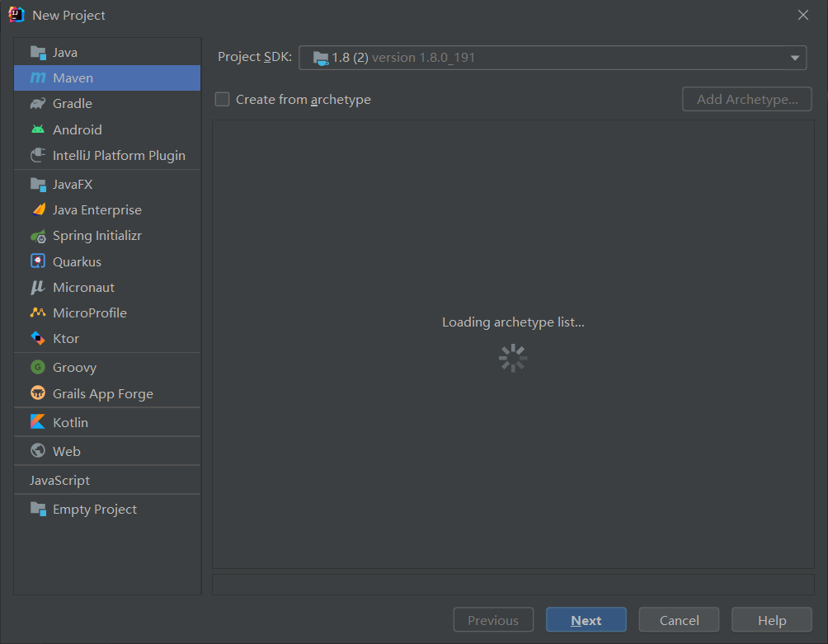Select Java Enterprise label

click(x=97, y=210)
